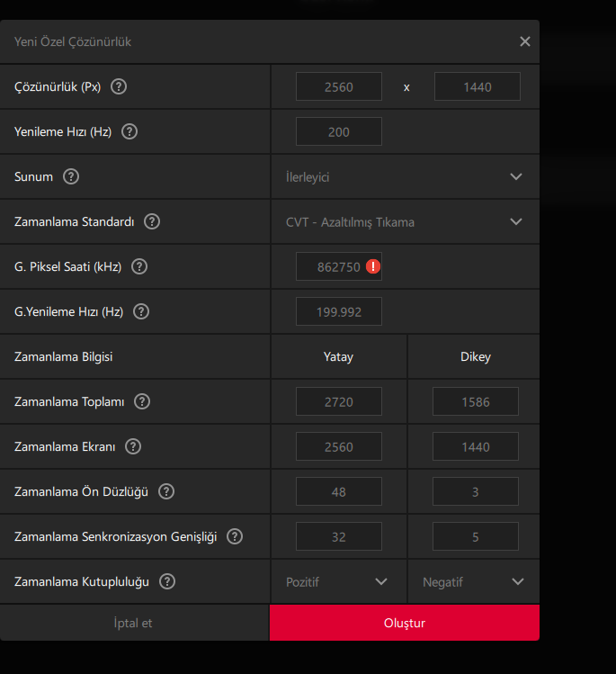616x674 pixels.
Task: Click the Dikey column header
Action: (x=476, y=356)
